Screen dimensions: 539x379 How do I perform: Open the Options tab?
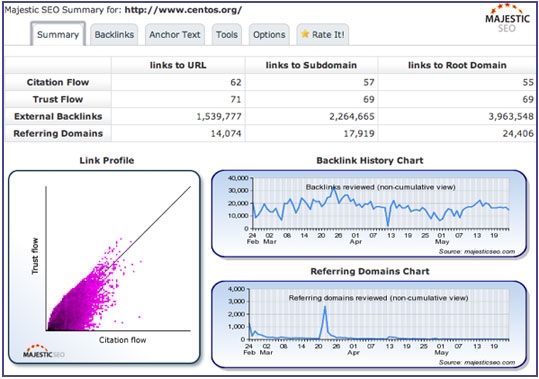pos(269,34)
